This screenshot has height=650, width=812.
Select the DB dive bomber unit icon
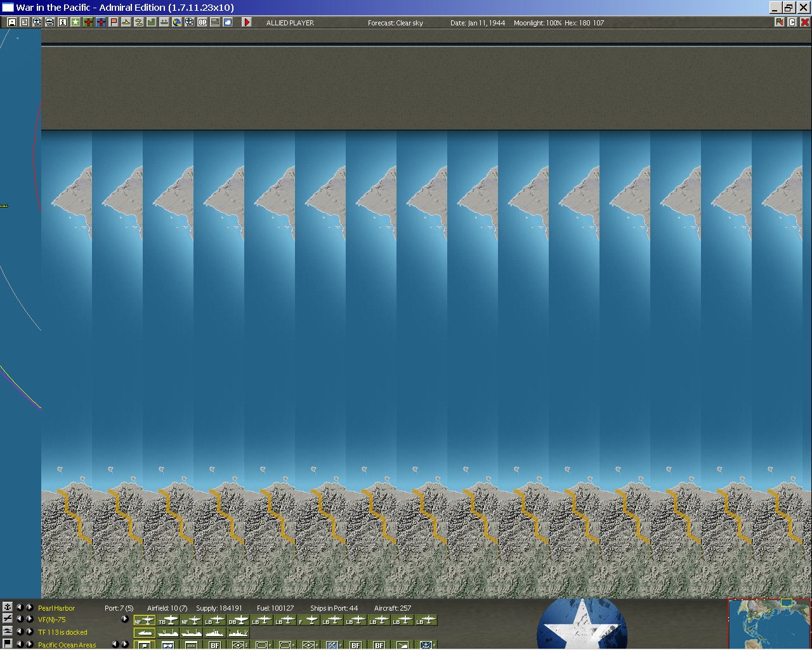click(x=239, y=620)
